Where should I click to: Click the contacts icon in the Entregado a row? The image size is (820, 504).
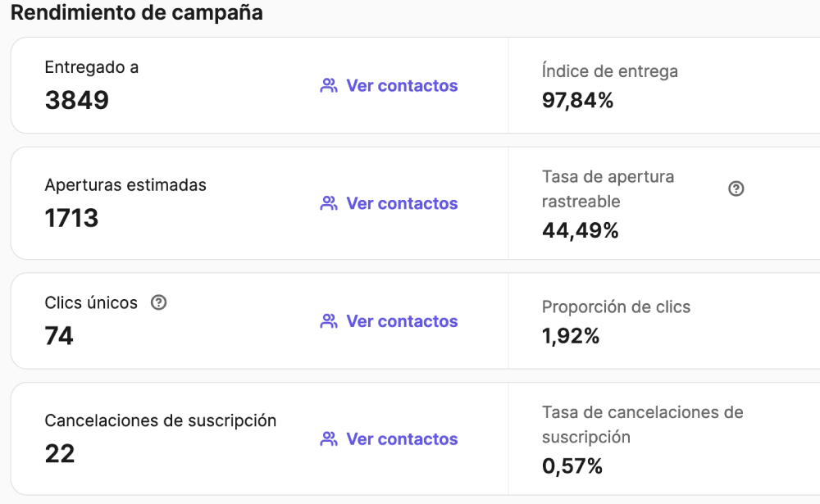(x=329, y=85)
